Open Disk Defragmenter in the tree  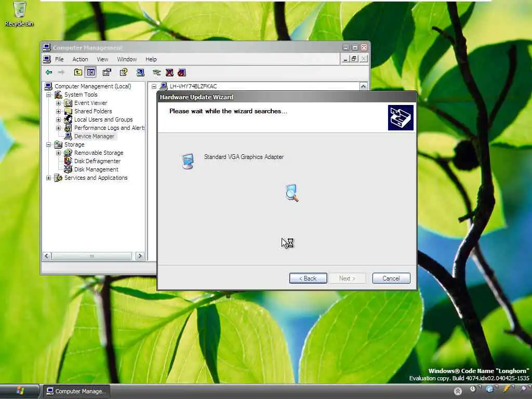(x=97, y=161)
